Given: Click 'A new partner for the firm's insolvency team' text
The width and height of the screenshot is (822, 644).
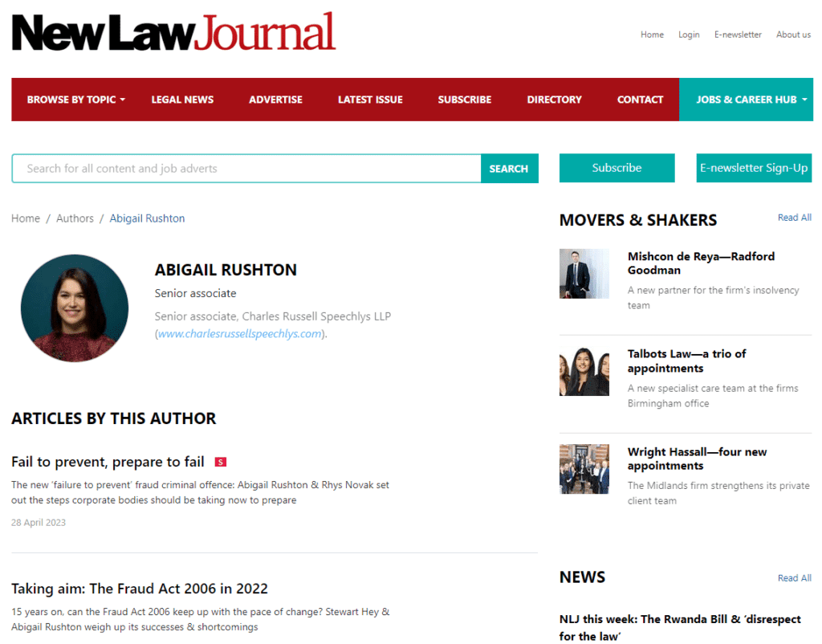Looking at the screenshot, I should pyautogui.click(x=713, y=297).
